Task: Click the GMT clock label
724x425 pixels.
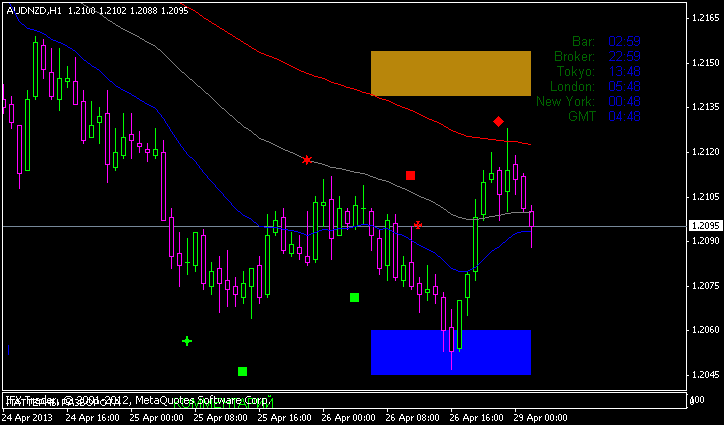Action: coord(581,116)
